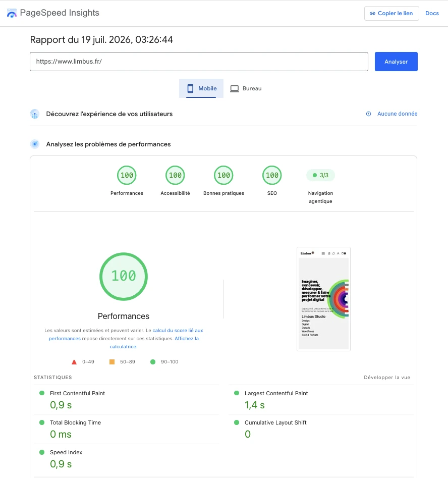Click the performance diagnostics section icon

coord(35,144)
